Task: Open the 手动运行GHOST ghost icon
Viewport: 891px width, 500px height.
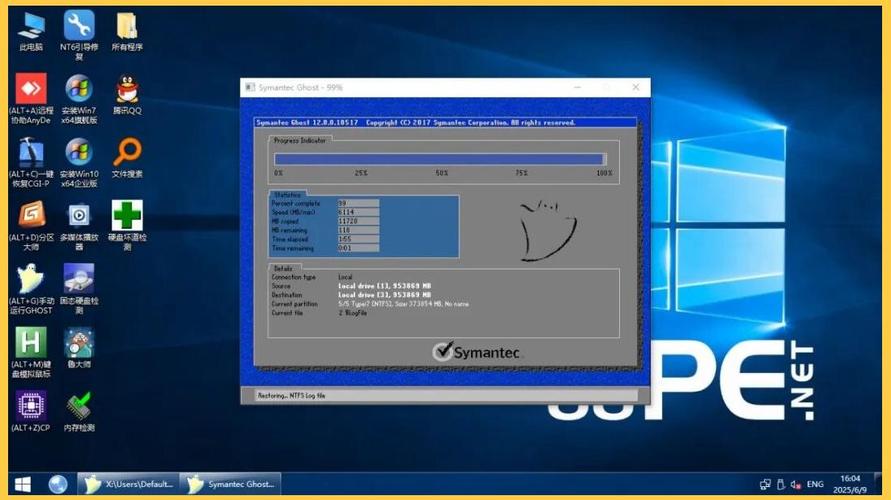Action: click(x=31, y=279)
